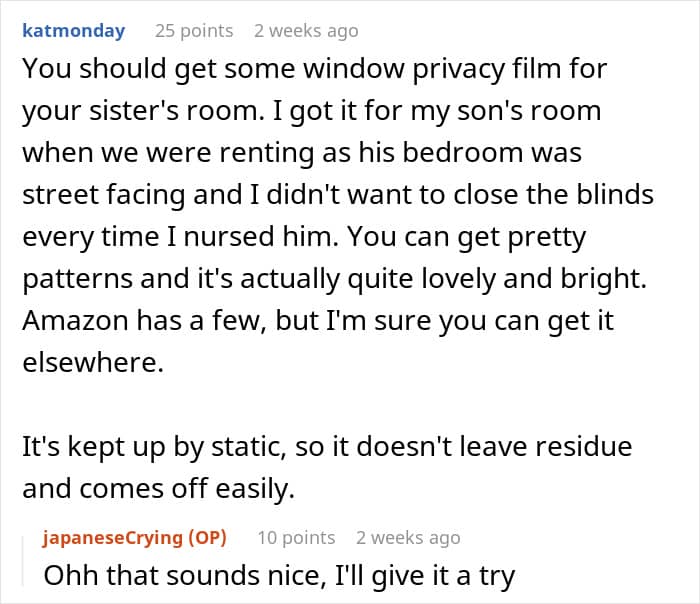Click the (OP) tag beside japaneseCrying
This screenshot has height=604, width=700.
click(208, 538)
